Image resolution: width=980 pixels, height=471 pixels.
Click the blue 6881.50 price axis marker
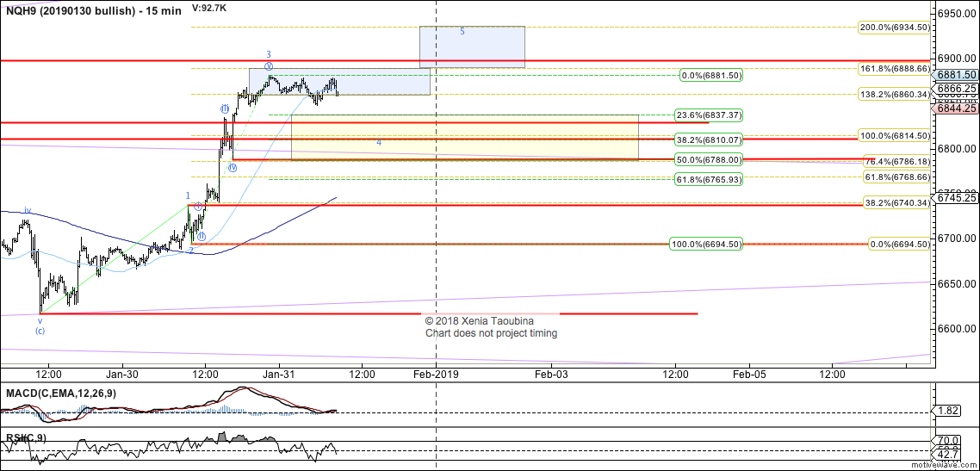[x=957, y=76]
